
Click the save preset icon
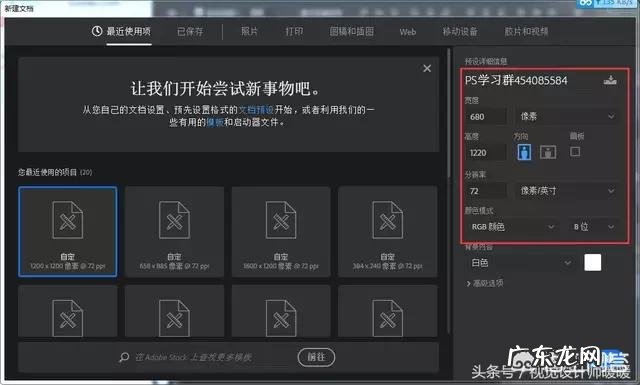tap(610, 80)
